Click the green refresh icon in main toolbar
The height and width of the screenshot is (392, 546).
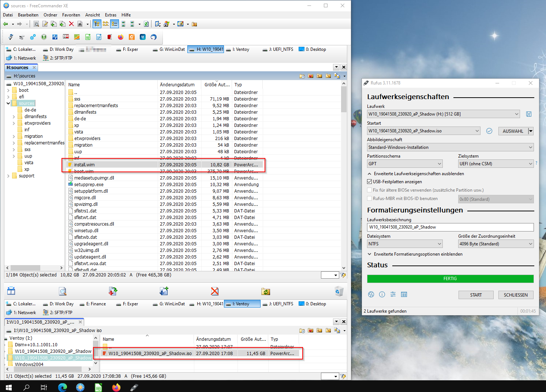click(x=146, y=24)
